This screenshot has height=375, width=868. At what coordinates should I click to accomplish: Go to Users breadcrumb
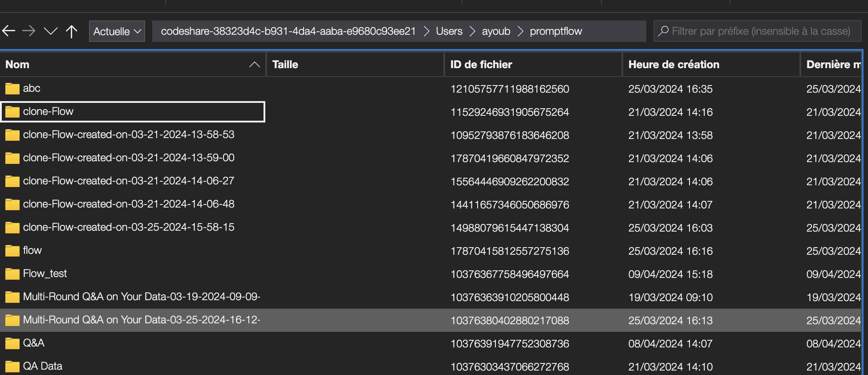click(x=449, y=31)
